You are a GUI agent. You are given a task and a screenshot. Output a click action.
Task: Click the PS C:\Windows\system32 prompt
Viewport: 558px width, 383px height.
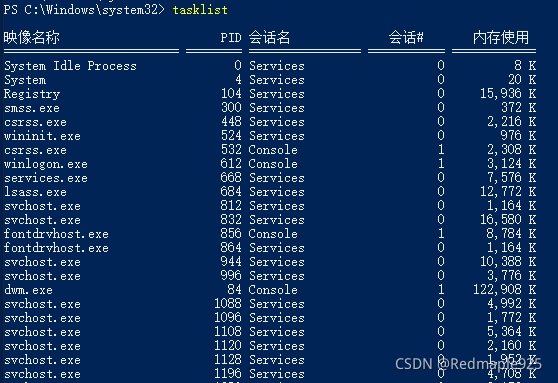pos(84,10)
